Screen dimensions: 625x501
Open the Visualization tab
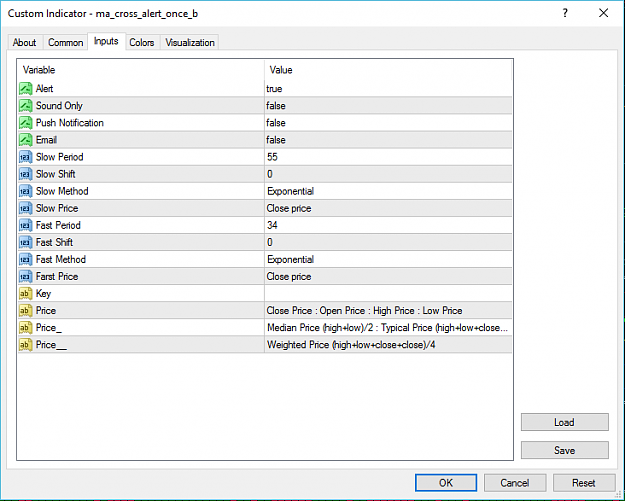pyautogui.click(x=190, y=42)
